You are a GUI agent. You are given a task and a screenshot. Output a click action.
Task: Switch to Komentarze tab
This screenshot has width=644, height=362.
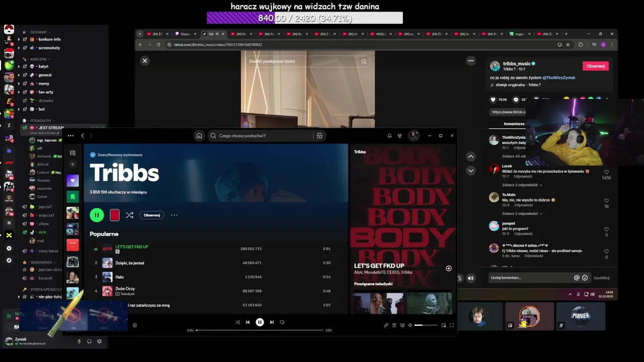click(514, 124)
